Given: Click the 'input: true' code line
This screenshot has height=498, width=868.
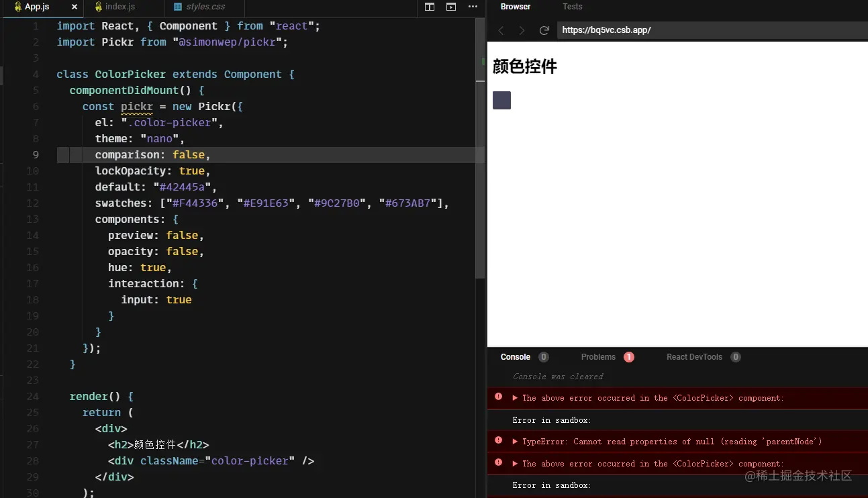Looking at the screenshot, I should tap(156, 300).
